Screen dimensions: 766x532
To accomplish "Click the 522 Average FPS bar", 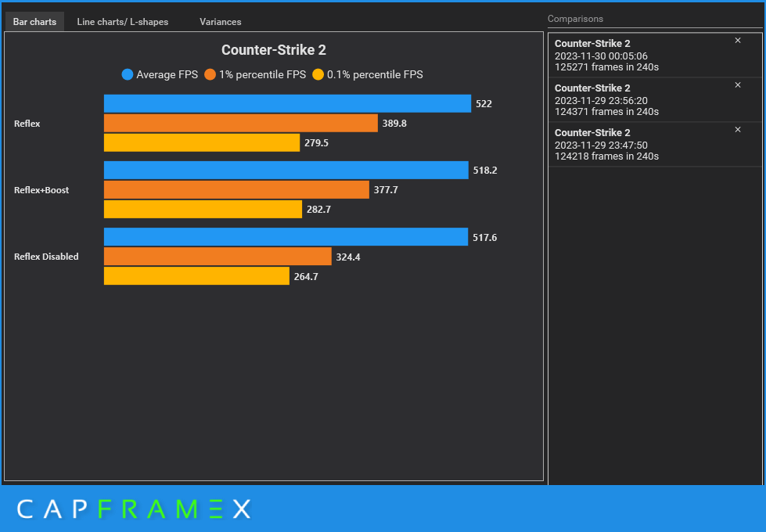I will pyautogui.click(x=286, y=103).
